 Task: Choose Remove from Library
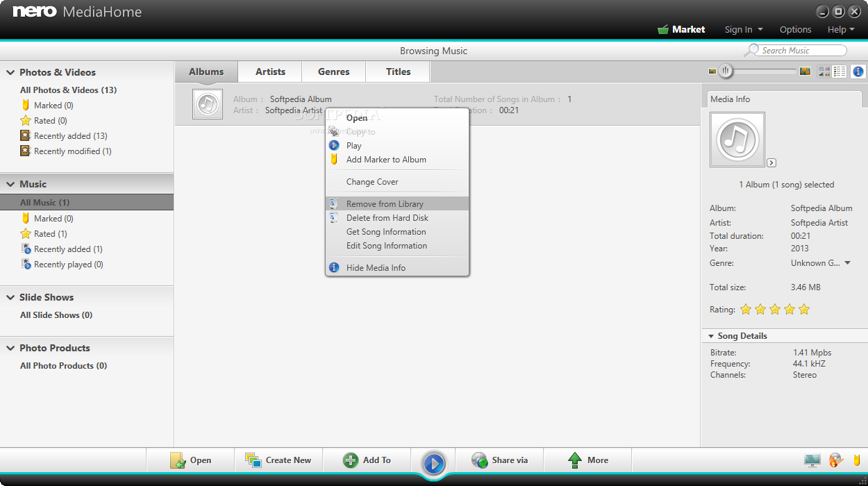pyautogui.click(x=397, y=203)
